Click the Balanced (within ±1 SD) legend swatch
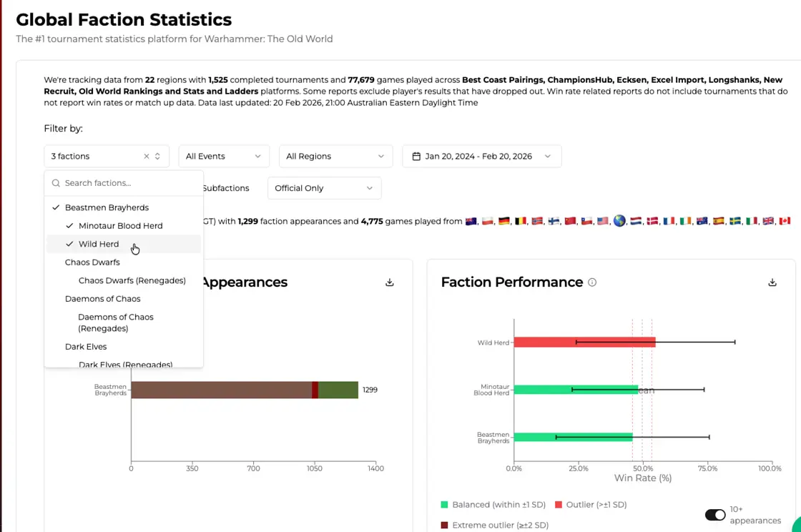801x532 pixels. pos(444,505)
